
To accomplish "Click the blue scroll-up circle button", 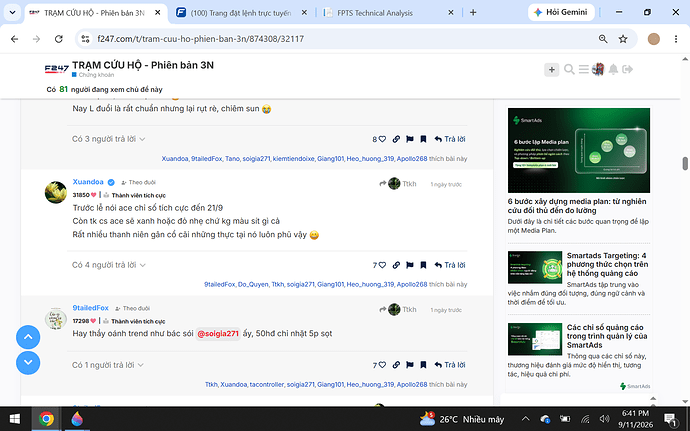I will (x=28, y=337).
